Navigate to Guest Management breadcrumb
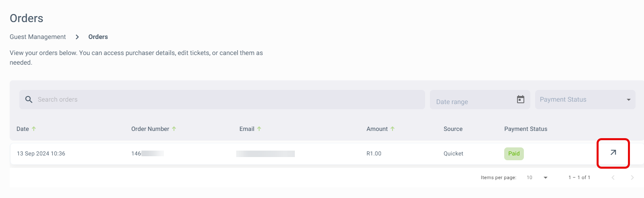Image resolution: width=644 pixels, height=198 pixels. tap(38, 37)
